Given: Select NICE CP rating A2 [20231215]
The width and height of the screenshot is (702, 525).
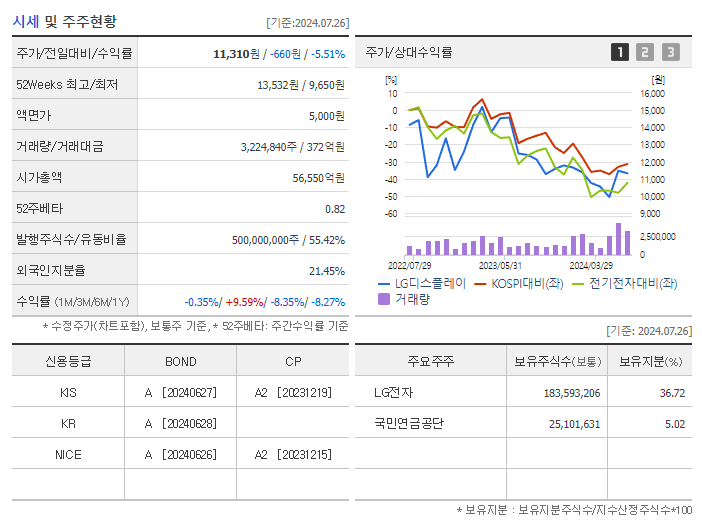Looking at the screenshot, I should [x=293, y=455].
